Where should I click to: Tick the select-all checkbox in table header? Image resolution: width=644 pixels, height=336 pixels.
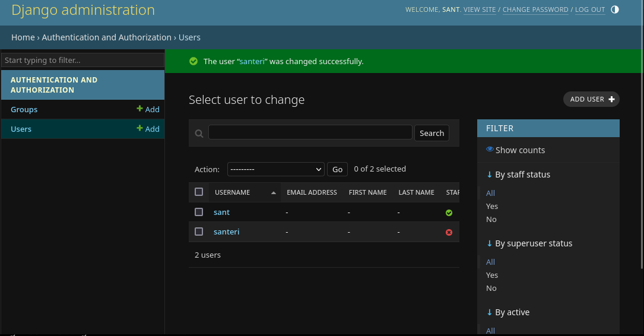pyautogui.click(x=199, y=192)
